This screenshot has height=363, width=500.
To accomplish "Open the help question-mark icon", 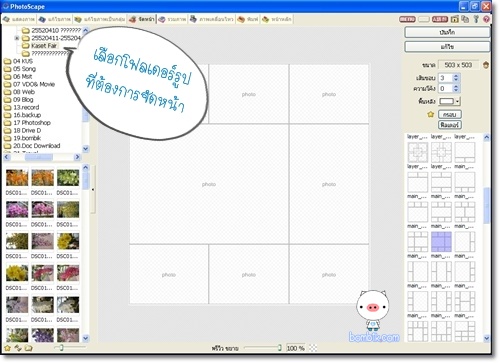I will [486, 19].
